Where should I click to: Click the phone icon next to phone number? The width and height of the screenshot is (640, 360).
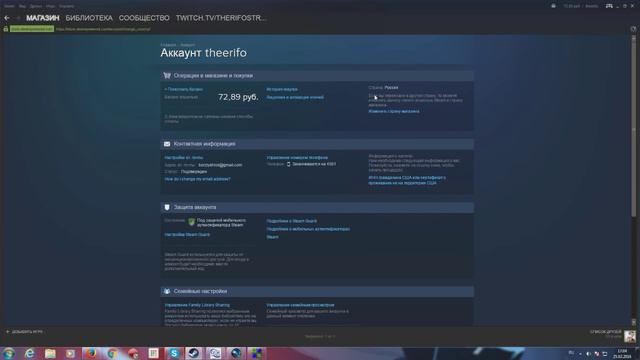(289, 164)
